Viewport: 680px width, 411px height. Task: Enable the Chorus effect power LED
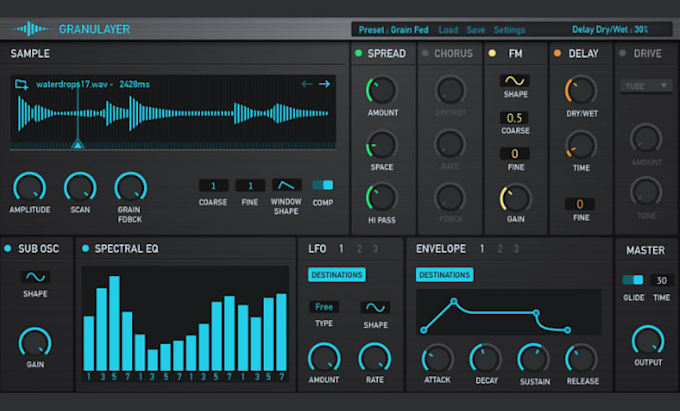click(425, 53)
